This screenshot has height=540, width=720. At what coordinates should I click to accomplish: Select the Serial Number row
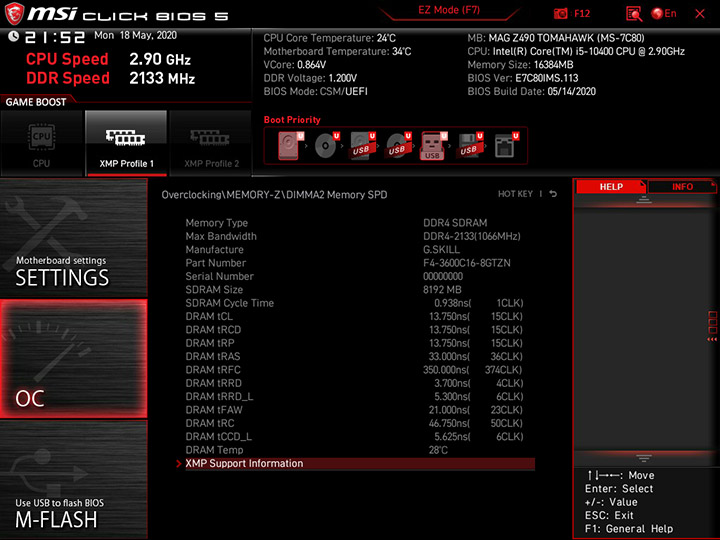[x=360, y=276]
